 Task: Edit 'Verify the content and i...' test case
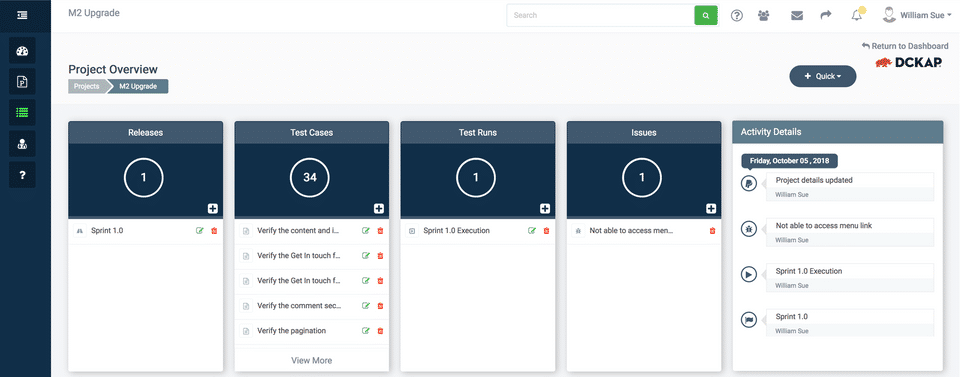tap(366, 231)
